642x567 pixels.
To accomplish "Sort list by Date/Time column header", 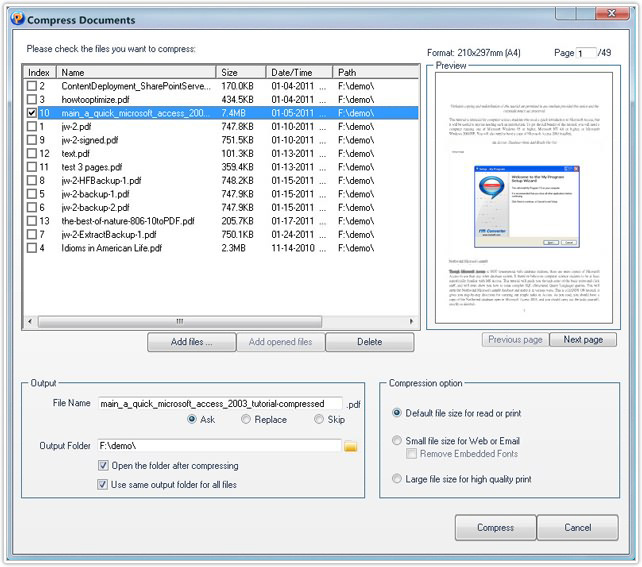I will 299,72.
